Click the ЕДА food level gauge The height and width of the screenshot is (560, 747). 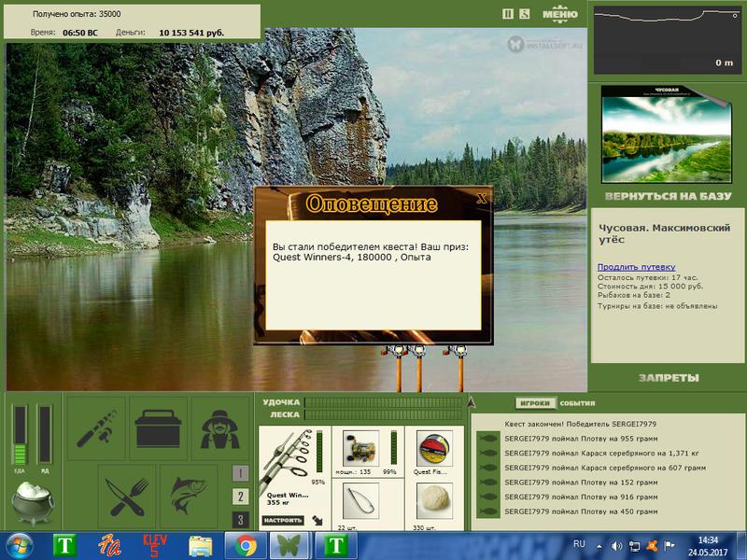[20, 434]
